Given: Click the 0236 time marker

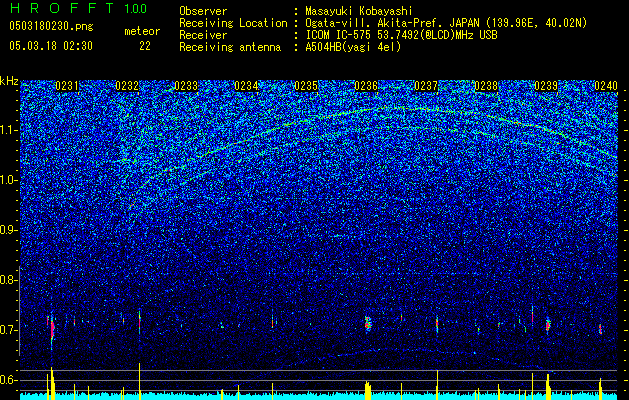Looking at the screenshot, I should click(366, 86).
